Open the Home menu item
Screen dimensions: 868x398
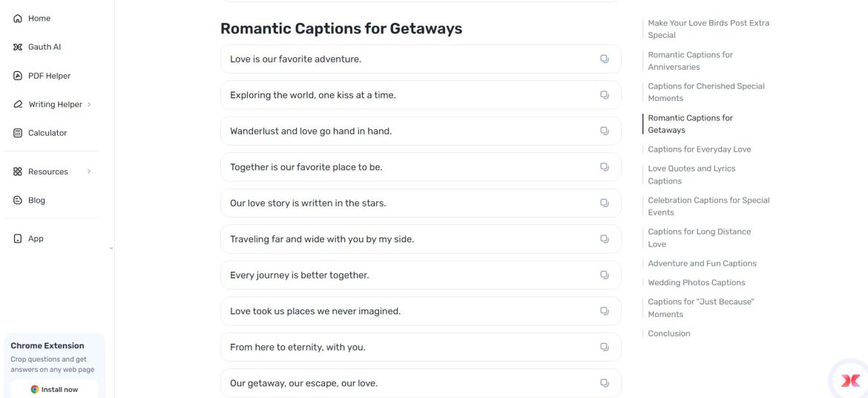39,19
